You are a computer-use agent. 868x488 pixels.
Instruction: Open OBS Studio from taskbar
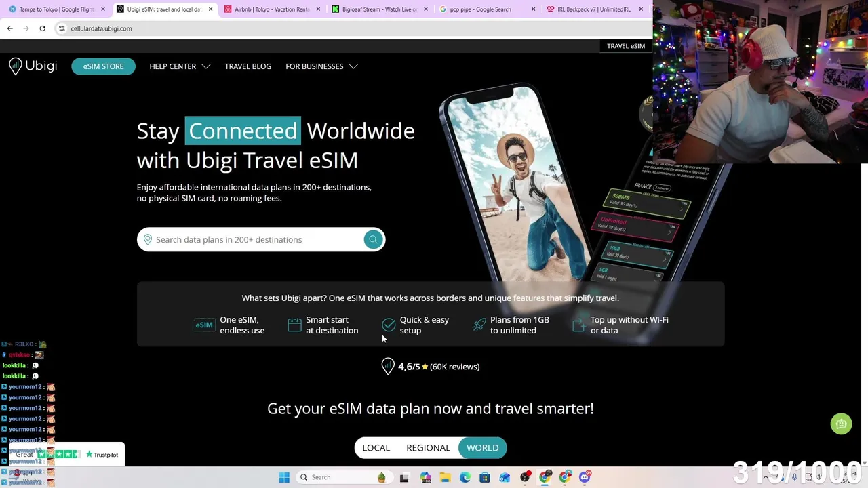[526, 477]
